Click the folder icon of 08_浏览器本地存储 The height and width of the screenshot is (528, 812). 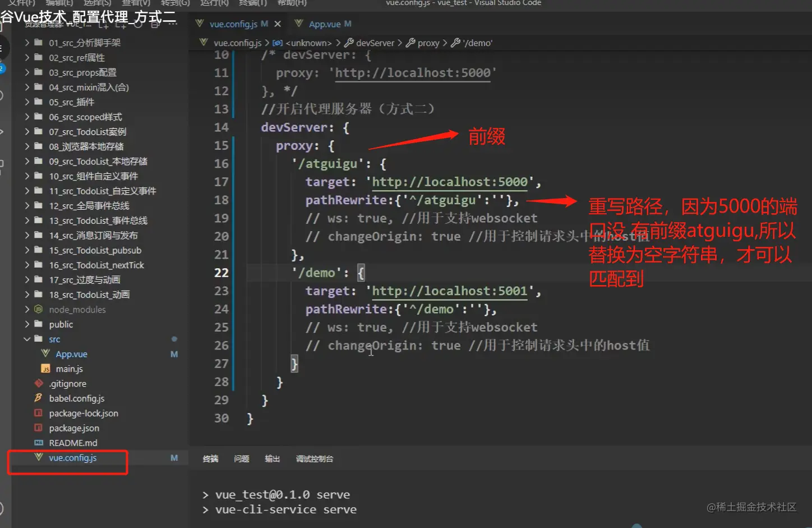pyautogui.click(x=39, y=146)
